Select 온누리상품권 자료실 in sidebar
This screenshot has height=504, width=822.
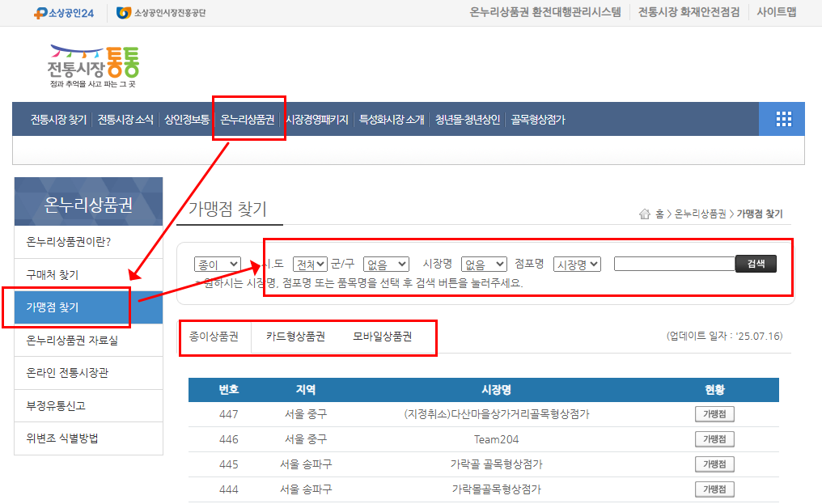point(89,341)
